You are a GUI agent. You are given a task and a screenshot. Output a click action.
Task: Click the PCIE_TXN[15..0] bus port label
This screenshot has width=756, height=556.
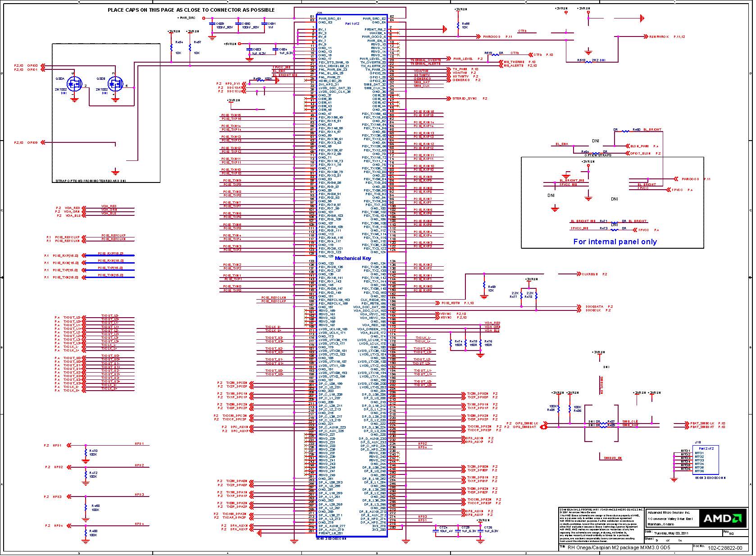point(65,278)
